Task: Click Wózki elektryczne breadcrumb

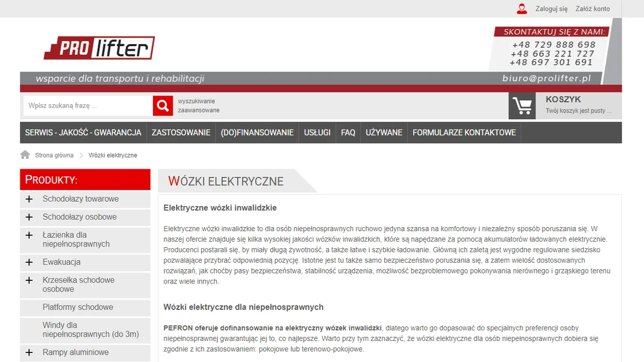Action: pos(113,155)
